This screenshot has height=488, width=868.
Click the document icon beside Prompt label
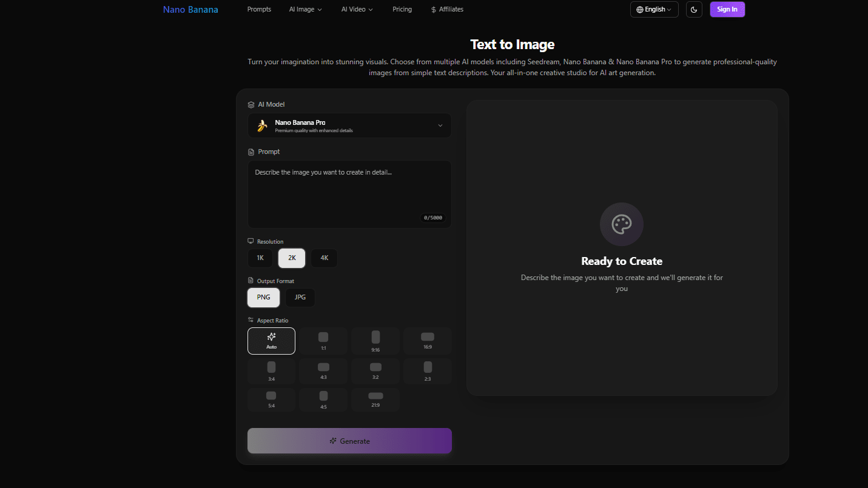(251, 152)
